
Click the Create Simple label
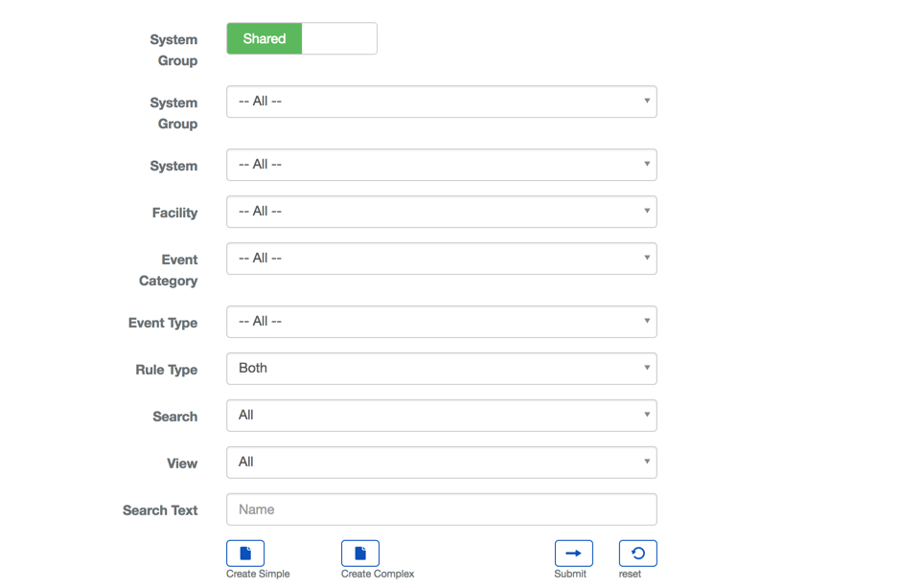(x=258, y=574)
